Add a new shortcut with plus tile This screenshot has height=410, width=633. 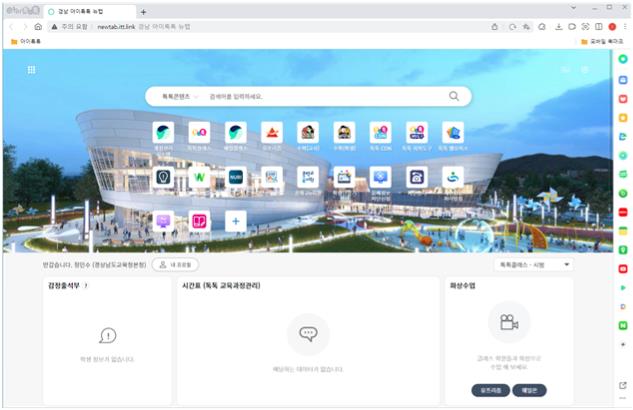pos(236,221)
